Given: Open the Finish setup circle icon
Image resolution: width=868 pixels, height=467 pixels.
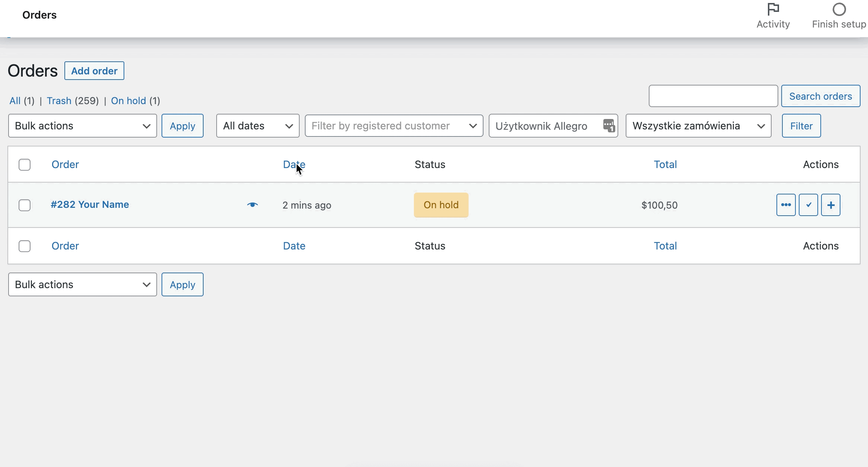Looking at the screenshot, I should 839,9.
